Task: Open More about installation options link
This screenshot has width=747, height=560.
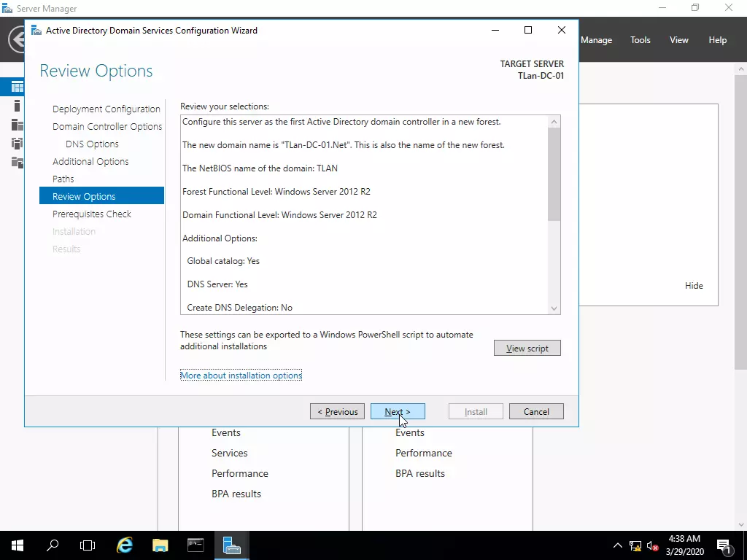Action: click(x=241, y=376)
